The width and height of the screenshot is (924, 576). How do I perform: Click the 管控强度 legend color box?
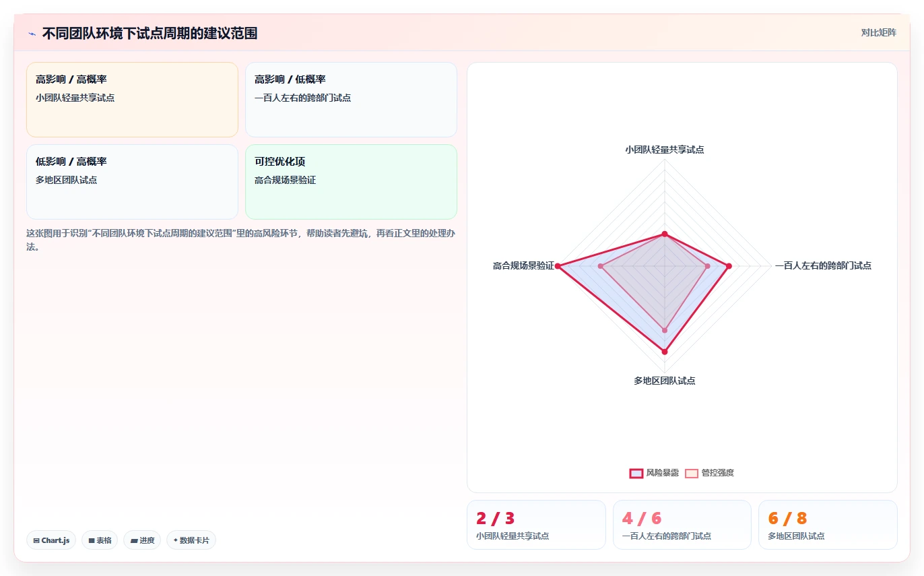point(692,473)
